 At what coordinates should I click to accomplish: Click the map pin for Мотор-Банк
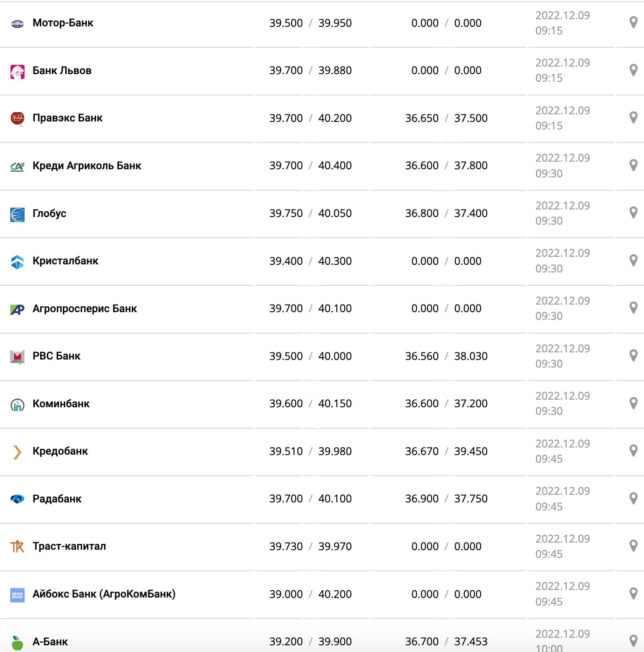click(x=633, y=22)
